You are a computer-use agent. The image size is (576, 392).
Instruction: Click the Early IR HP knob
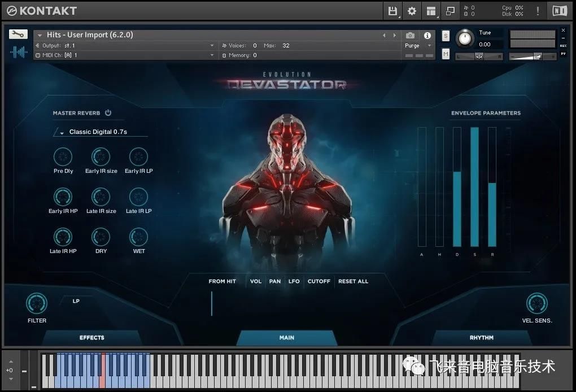(x=63, y=197)
